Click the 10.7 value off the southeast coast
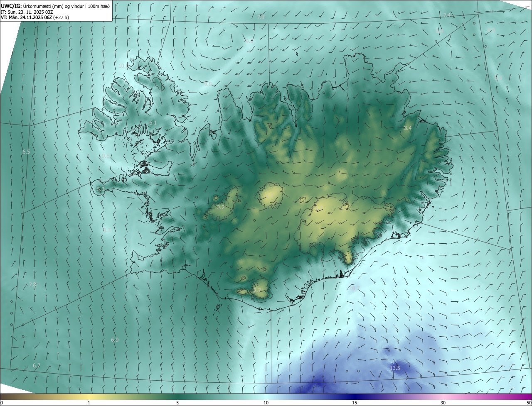Image resolution: width=532 pixels, height=406 pixels. click(355, 287)
